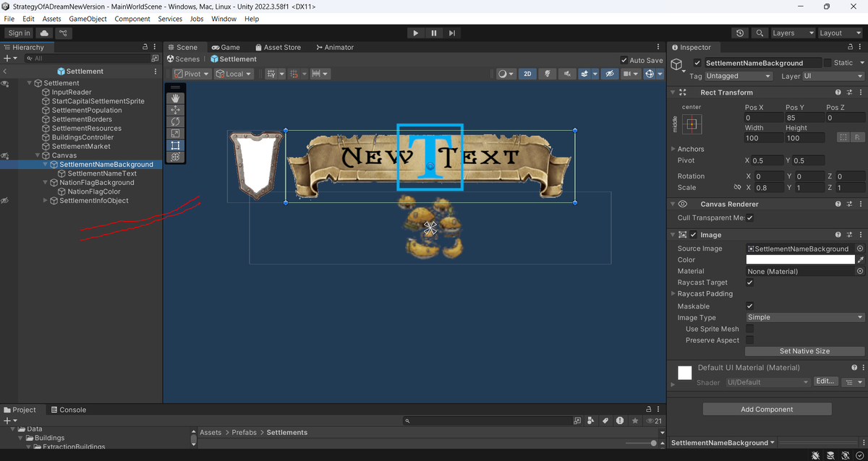868x461 pixels.
Task: Toggle active checkbox for SettlementNameBackground
Action: click(x=697, y=63)
